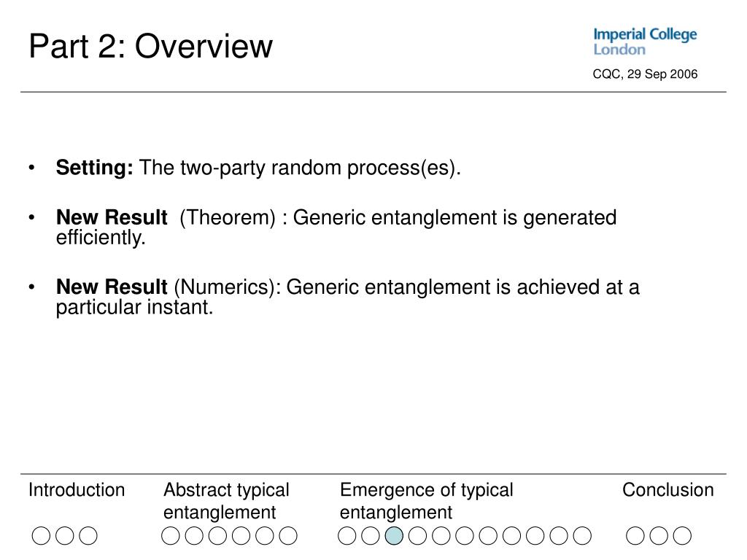Select first circle under Emergence of typical entanglement

347,536
